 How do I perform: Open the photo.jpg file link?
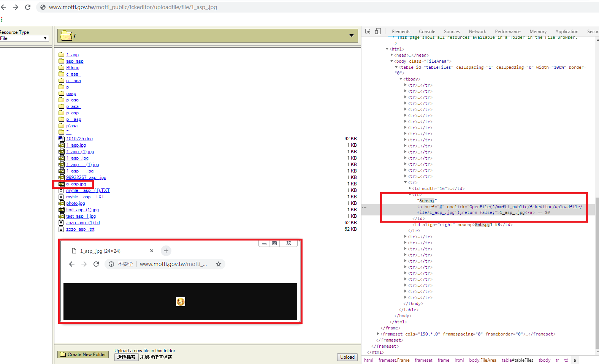pyautogui.click(x=75, y=203)
